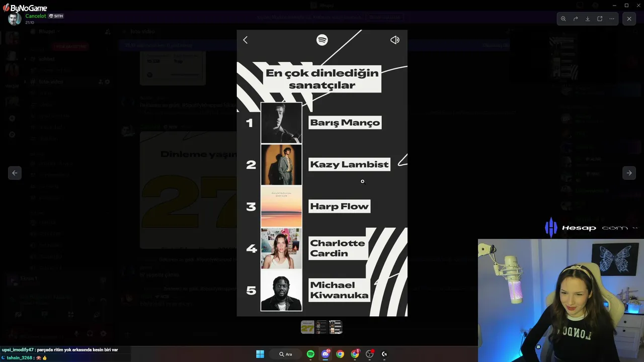Click the speaker icon in the Spotify image
Viewport: 644px width, 362px height.
click(x=395, y=40)
